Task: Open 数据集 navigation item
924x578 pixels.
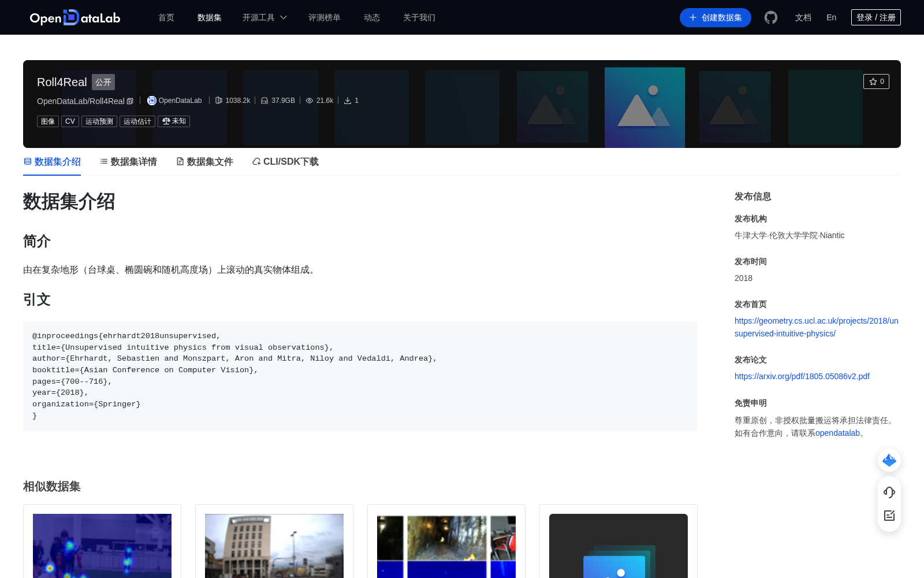Action: pos(210,17)
